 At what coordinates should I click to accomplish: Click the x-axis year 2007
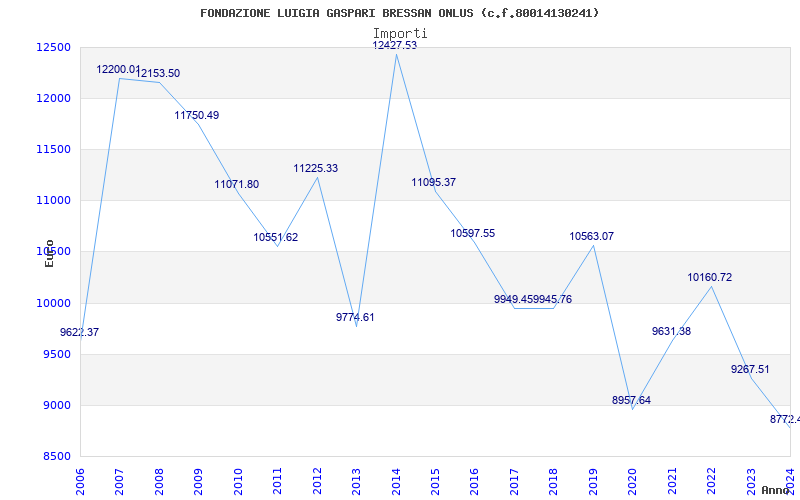[119, 482]
